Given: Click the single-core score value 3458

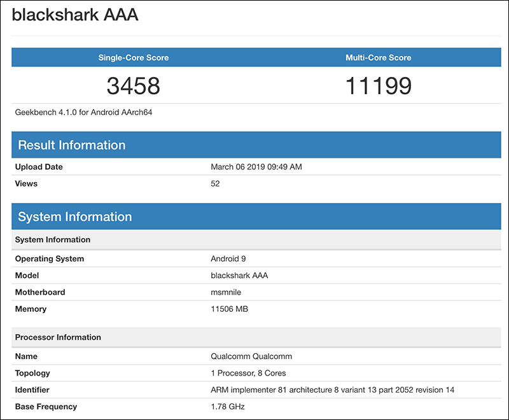Looking at the screenshot, I should tap(134, 86).
